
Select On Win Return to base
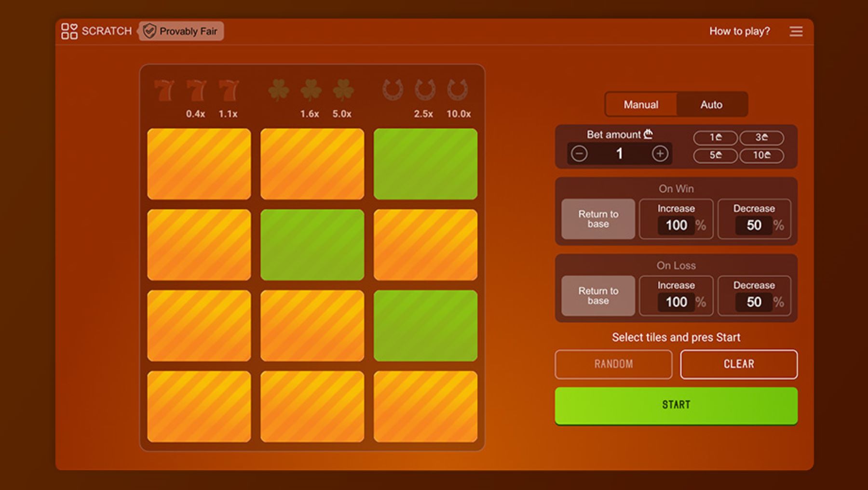(598, 219)
